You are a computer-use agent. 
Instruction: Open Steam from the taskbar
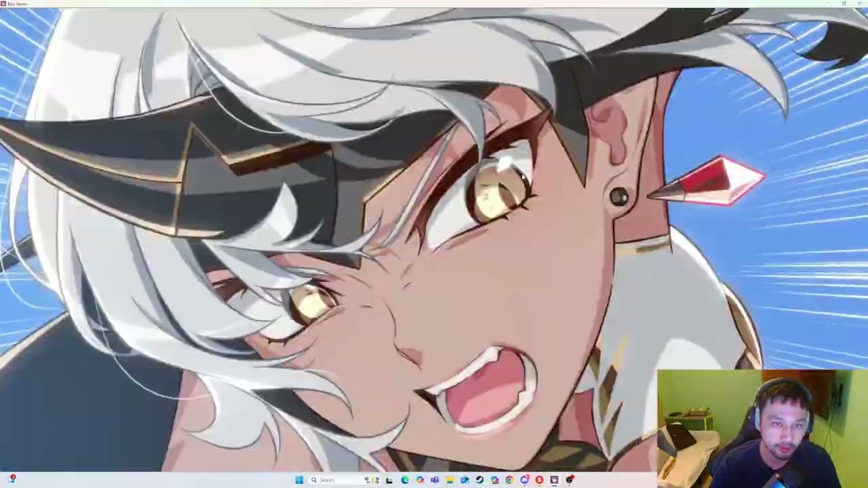click(479, 480)
